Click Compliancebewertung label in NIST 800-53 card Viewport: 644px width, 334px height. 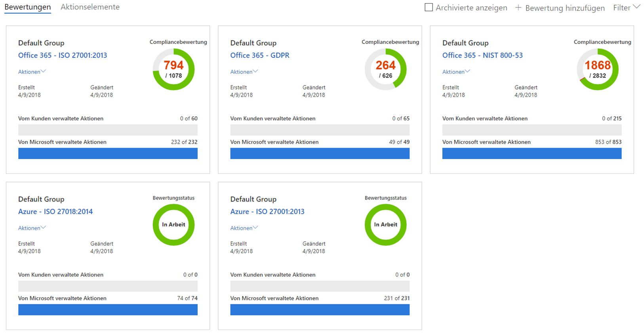click(x=602, y=42)
